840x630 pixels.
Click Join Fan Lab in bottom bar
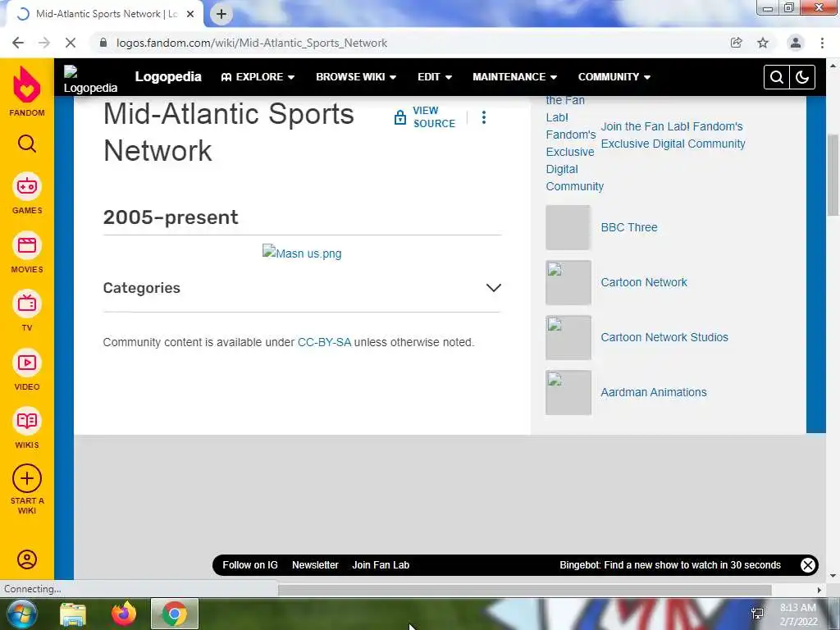click(x=381, y=564)
